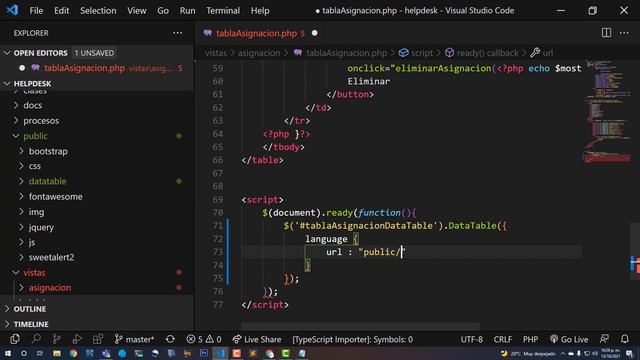This screenshot has width=640, height=360.
Task: Click the VS Code logo icon
Action: coord(12,10)
